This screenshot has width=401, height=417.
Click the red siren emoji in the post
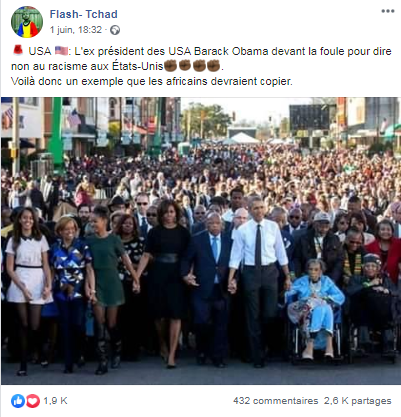[x=18, y=51]
